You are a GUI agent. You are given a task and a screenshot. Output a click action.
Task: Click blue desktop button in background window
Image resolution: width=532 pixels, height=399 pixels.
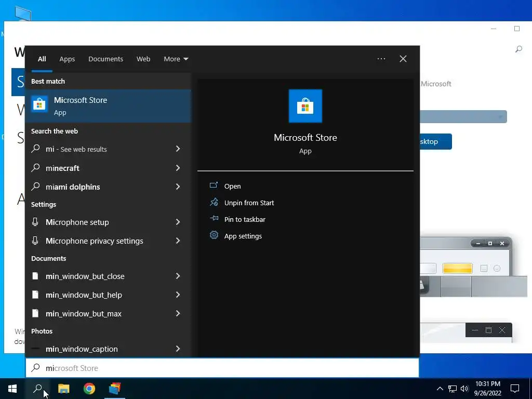click(x=436, y=141)
